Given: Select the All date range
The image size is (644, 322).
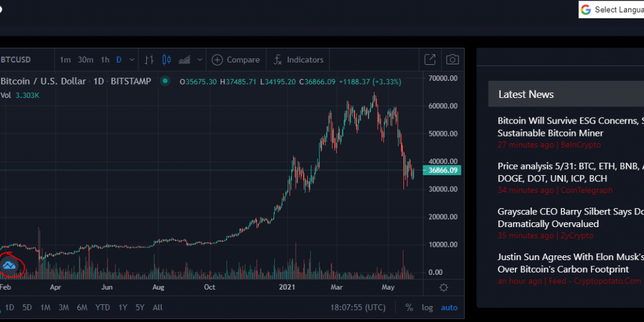Looking at the screenshot, I should (157, 308).
